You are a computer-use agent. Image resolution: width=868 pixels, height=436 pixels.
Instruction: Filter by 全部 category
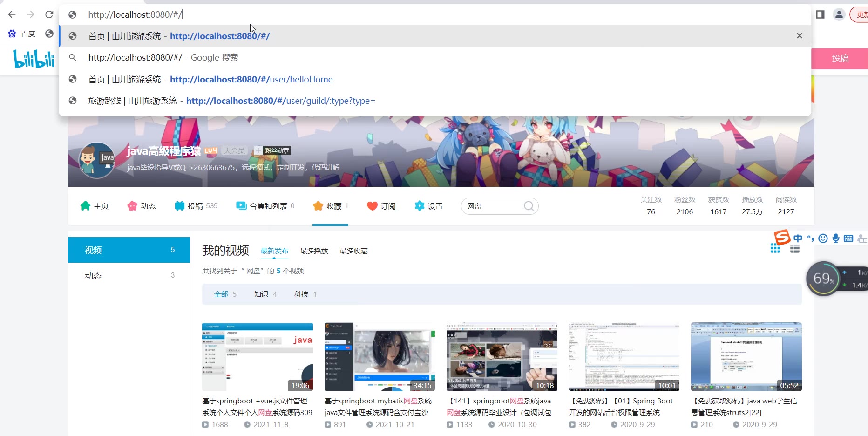225,294
